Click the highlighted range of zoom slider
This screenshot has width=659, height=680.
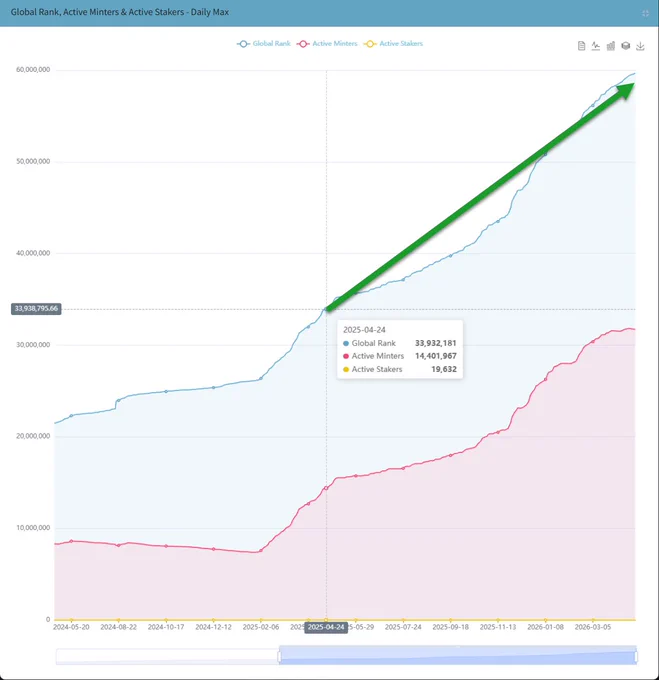(457, 655)
